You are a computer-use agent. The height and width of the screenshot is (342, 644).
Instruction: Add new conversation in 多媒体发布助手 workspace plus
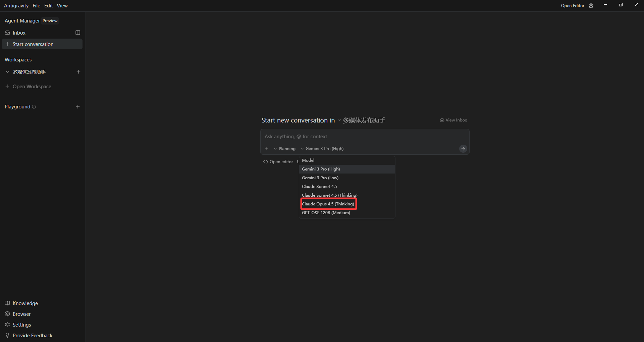pos(78,72)
